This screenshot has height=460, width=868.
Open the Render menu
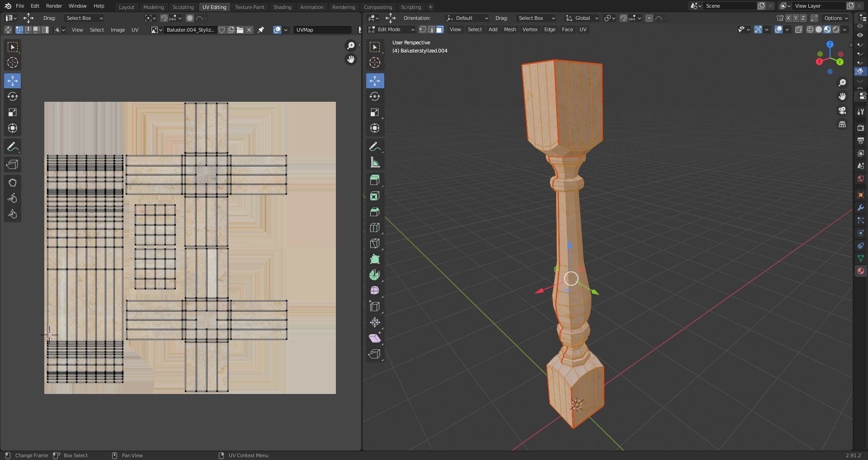pyautogui.click(x=54, y=6)
